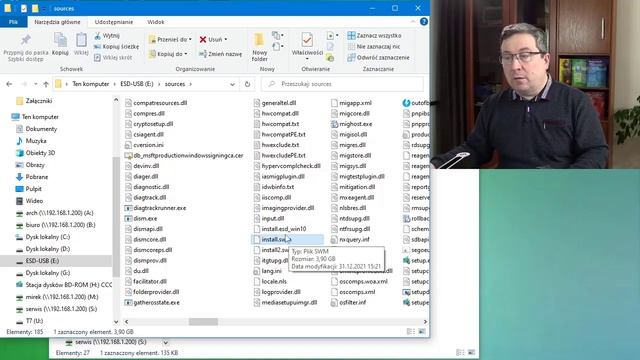
Task: Open the Plik menu tab
Action: point(13,22)
